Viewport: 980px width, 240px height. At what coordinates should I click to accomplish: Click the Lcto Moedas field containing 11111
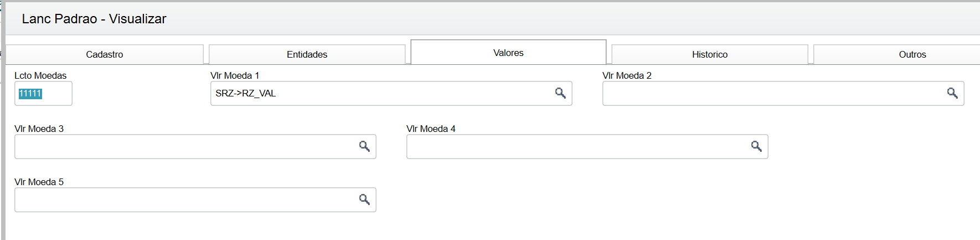tap(43, 94)
